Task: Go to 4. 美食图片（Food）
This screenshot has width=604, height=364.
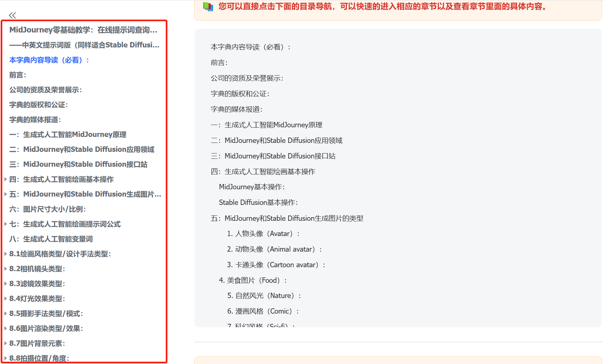Action: 253,280
